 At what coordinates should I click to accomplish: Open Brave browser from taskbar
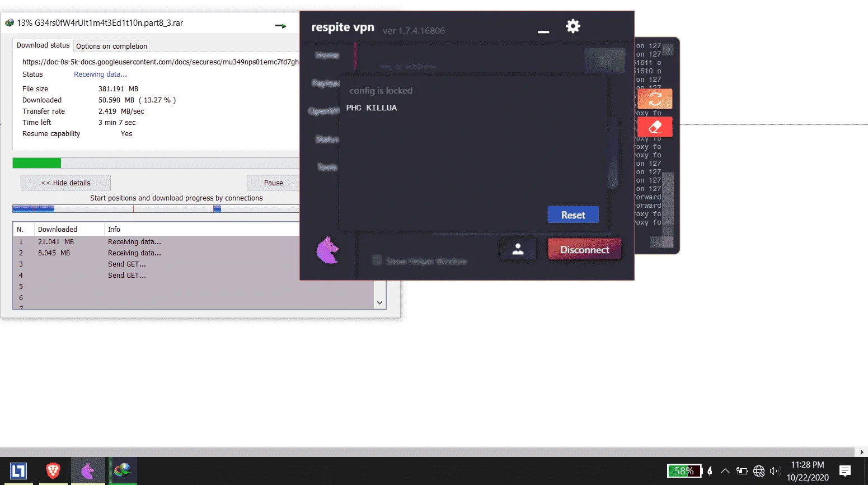click(53, 471)
